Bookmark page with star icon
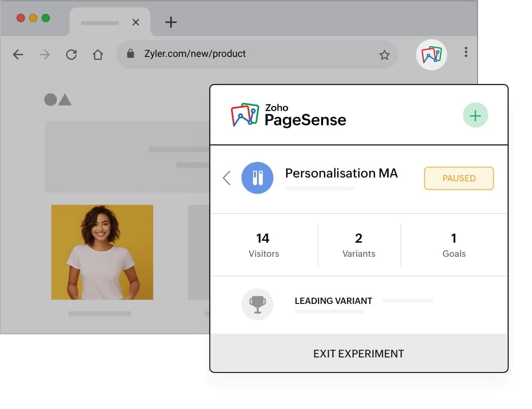This screenshot has width=532, height=409. [384, 54]
